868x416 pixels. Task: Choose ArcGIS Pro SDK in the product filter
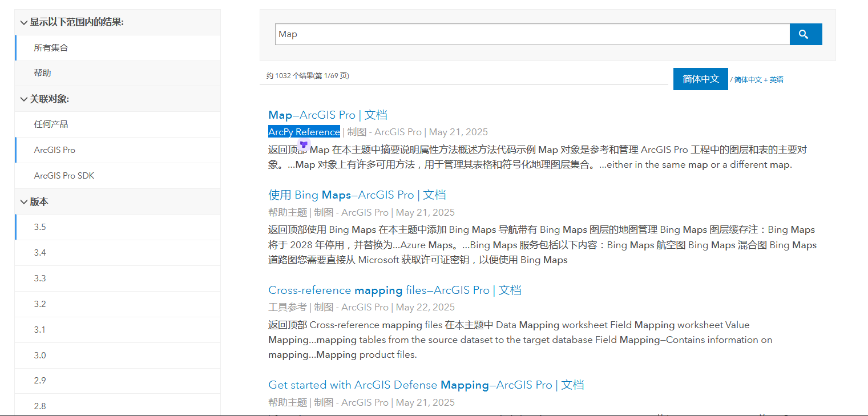point(118,176)
